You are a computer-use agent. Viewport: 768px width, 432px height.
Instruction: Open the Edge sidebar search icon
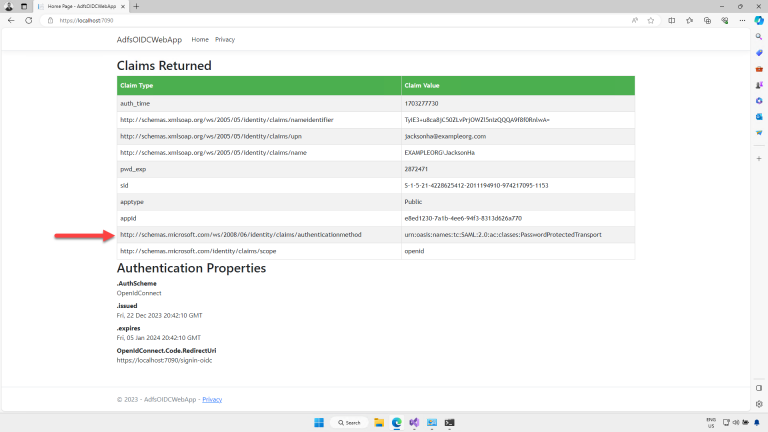(x=759, y=37)
